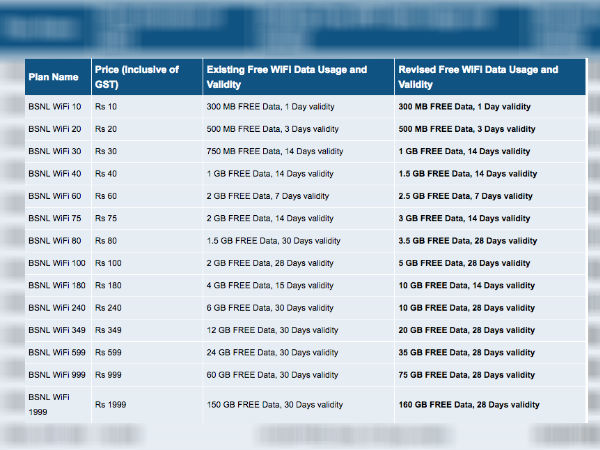Click '24 GB FREE Data, 30 Days validity'
This screenshot has height=450, width=600.
(x=272, y=352)
